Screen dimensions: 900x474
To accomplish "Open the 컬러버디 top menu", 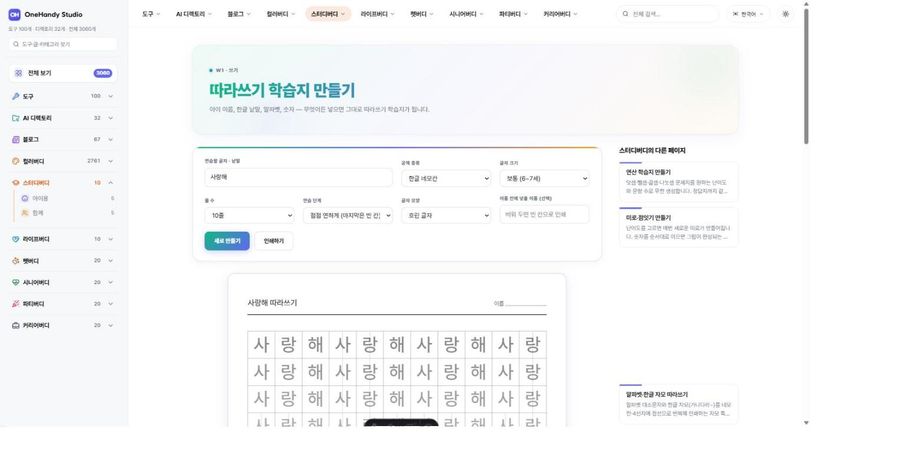I will coord(281,14).
